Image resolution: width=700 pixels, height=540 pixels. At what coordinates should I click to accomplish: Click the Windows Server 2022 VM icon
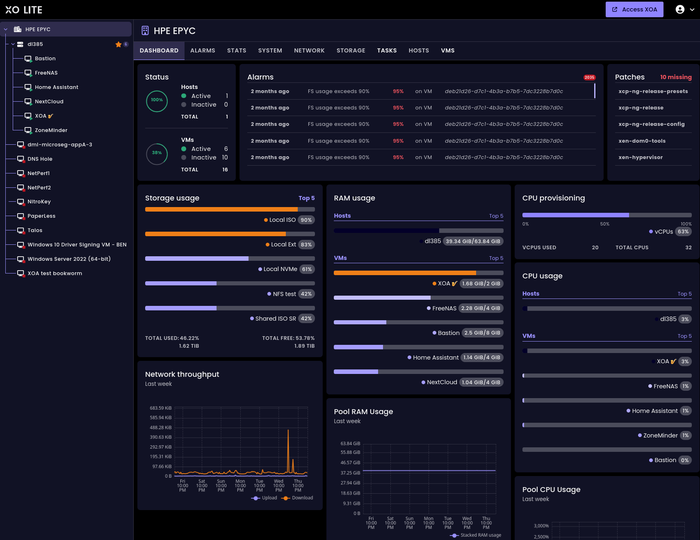click(x=21, y=259)
